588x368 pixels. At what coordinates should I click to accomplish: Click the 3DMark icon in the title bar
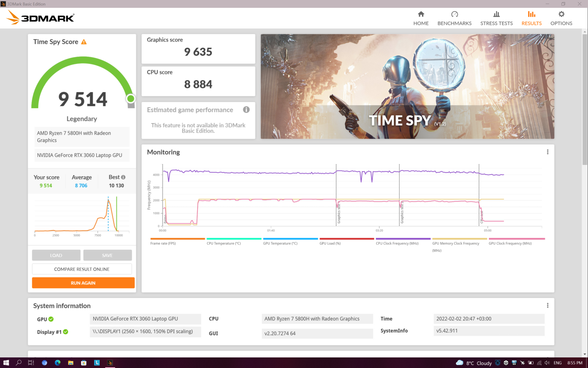click(3, 4)
